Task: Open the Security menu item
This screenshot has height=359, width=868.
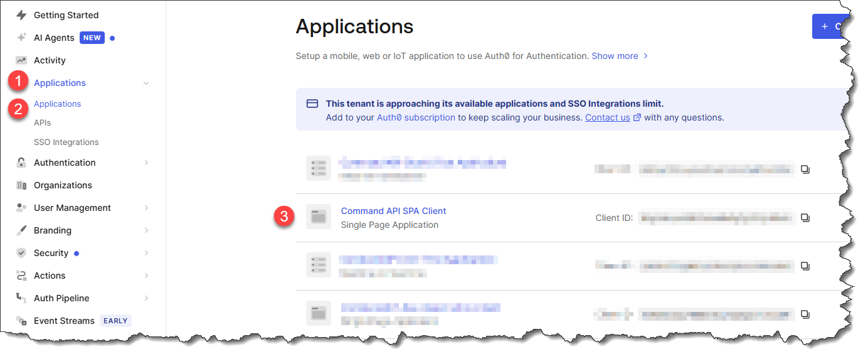Action: point(51,253)
